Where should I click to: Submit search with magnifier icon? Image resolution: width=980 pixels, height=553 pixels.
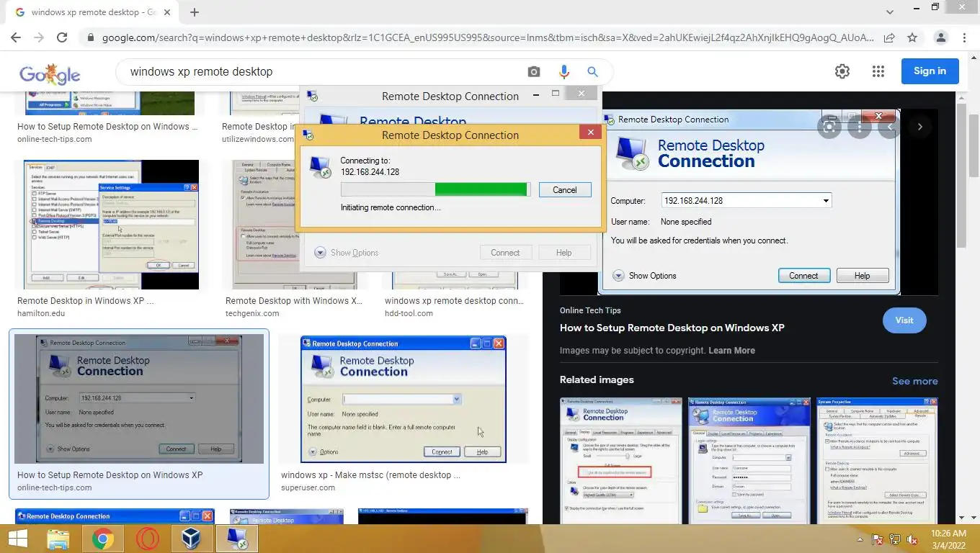click(592, 71)
